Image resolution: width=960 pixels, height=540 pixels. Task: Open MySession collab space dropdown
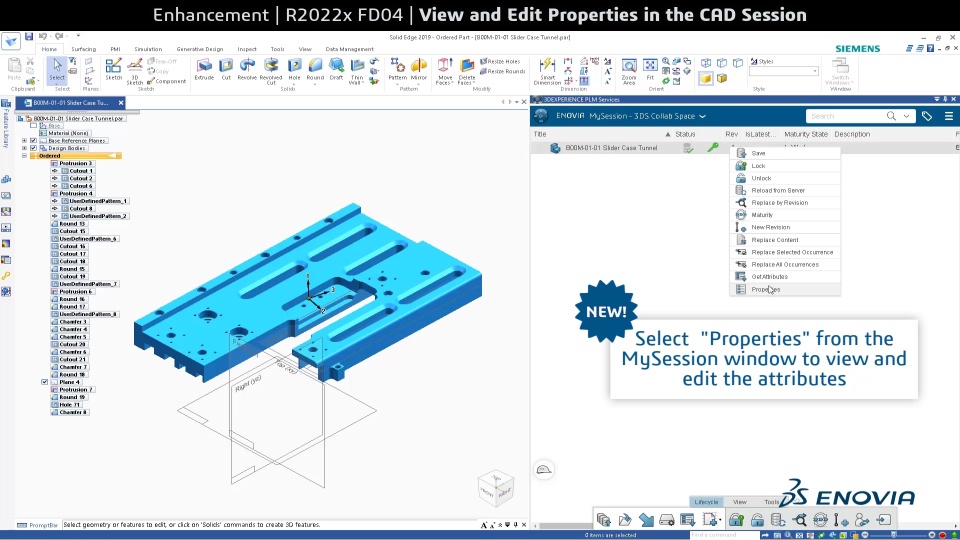[702, 116]
